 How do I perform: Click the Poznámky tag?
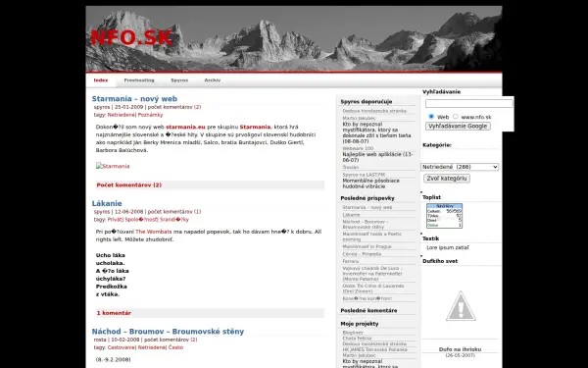pos(150,115)
